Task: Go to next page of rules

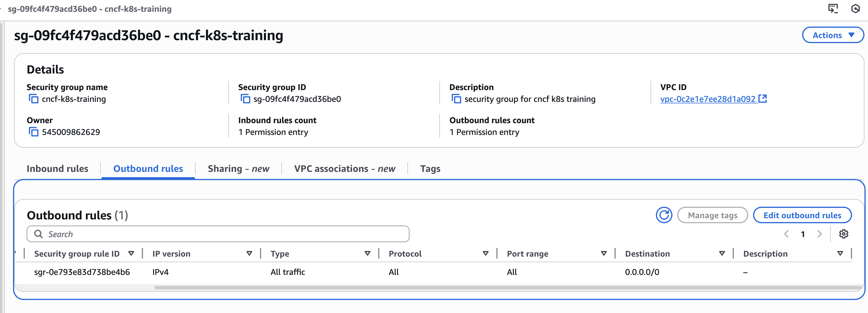Action: click(x=820, y=234)
